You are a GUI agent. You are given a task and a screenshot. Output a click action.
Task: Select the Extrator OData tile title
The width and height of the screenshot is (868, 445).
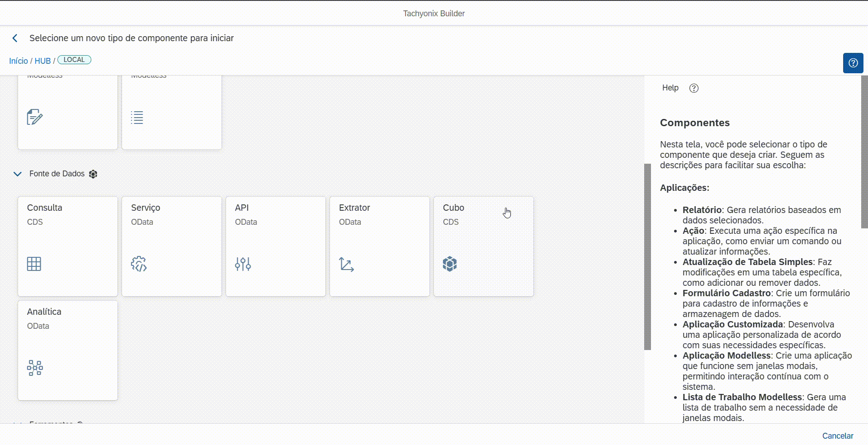[x=354, y=208]
